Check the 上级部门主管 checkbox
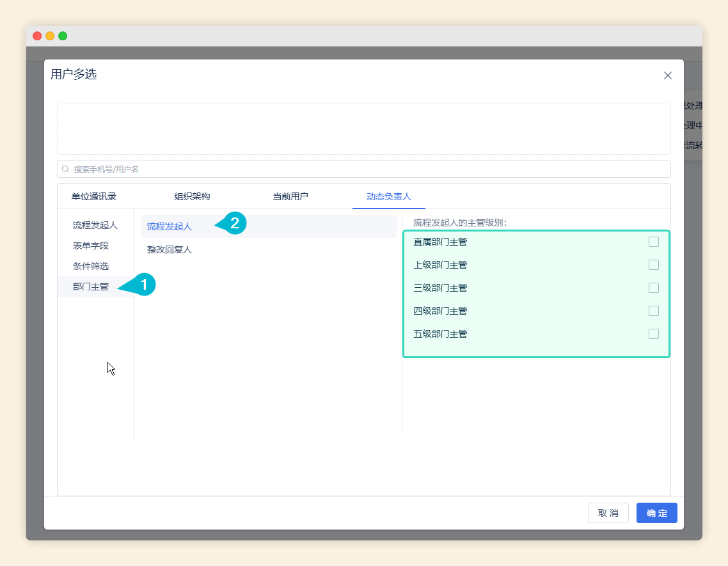The height and width of the screenshot is (566, 728). tap(653, 265)
